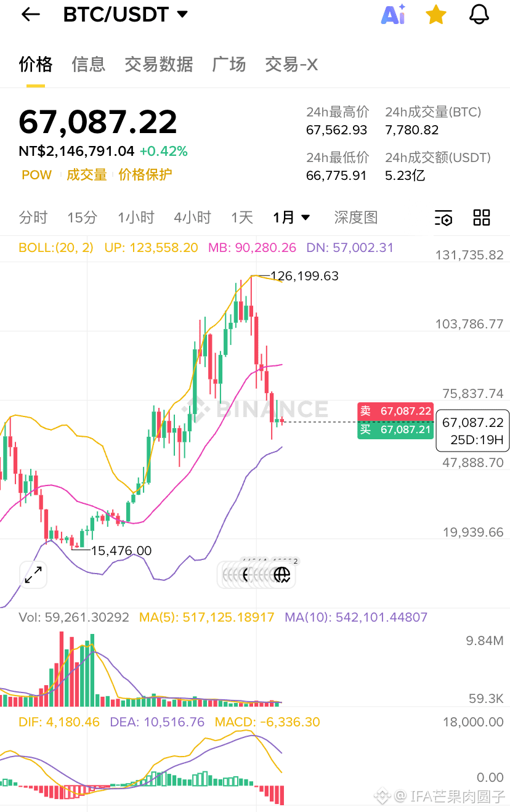This screenshot has height=812, width=510.
Task: Tap the current price 67,087.22 25D:19H box
Action: (x=472, y=431)
